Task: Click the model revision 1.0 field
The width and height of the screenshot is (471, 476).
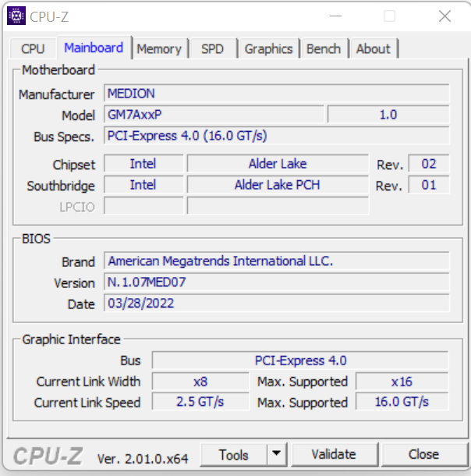Action: tap(388, 115)
